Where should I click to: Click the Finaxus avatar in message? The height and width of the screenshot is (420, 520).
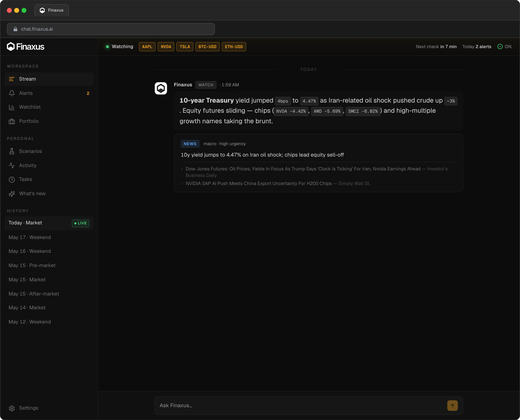161,88
